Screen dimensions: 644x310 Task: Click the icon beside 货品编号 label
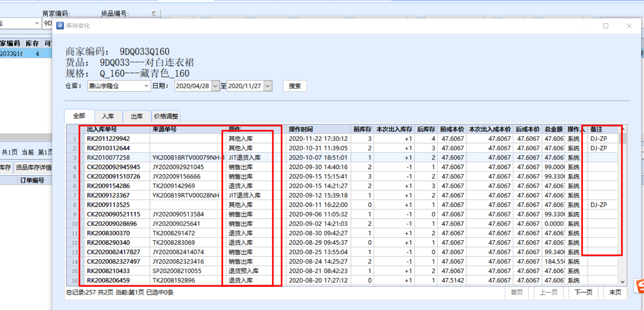point(154,13)
